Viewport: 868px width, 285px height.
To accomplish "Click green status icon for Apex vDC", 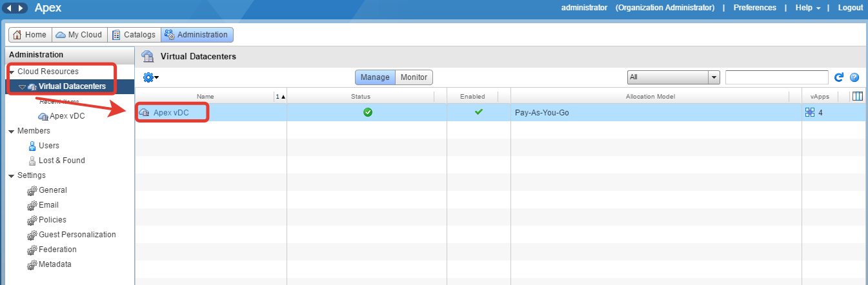I will (x=367, y=112).
